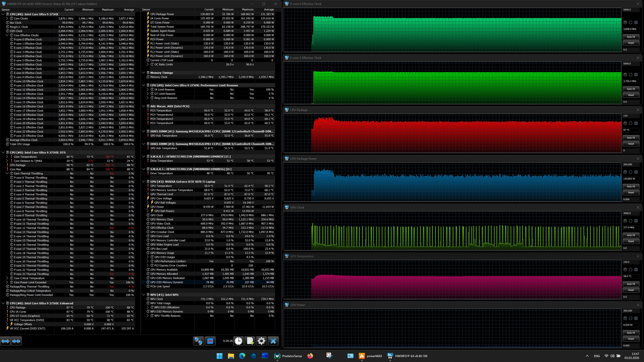Toggle first checkbox in GPU Clock graph

tap(625, 221)
